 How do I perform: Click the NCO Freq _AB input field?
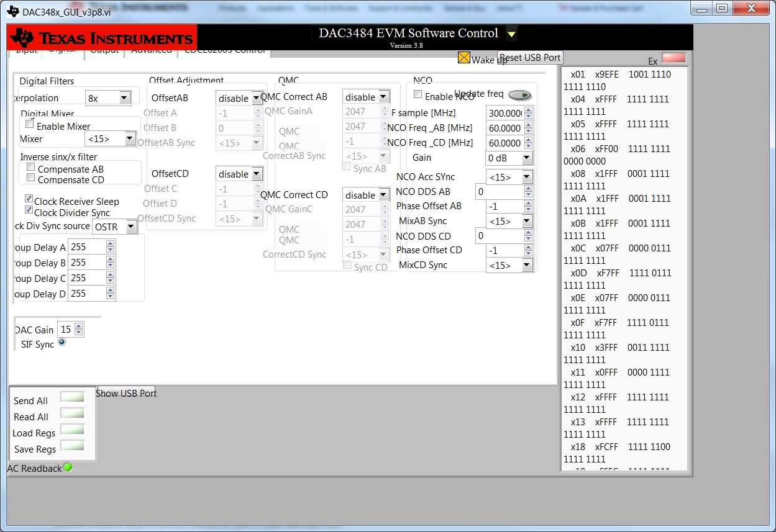click(x=503, y=127)
